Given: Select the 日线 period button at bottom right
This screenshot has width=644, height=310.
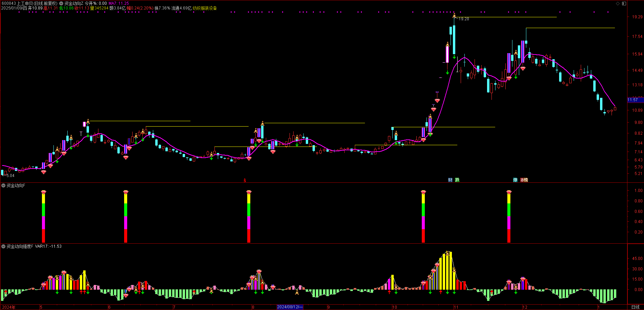Looking at the screenshot, I should (x=635, y=307).
